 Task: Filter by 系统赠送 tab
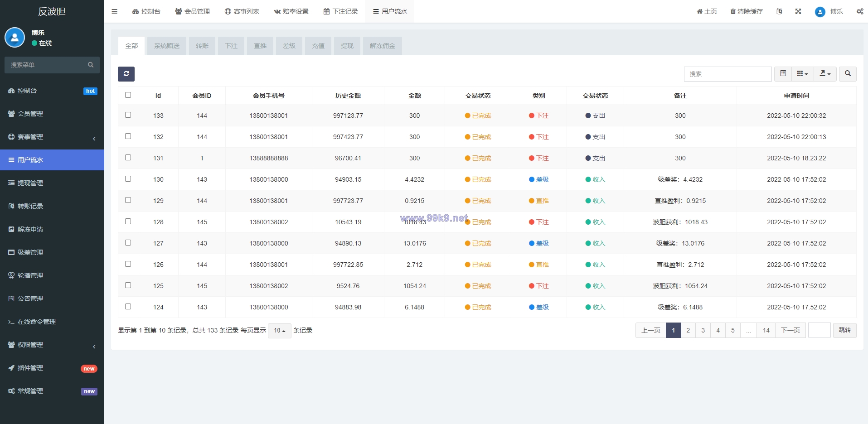[167, 46]
